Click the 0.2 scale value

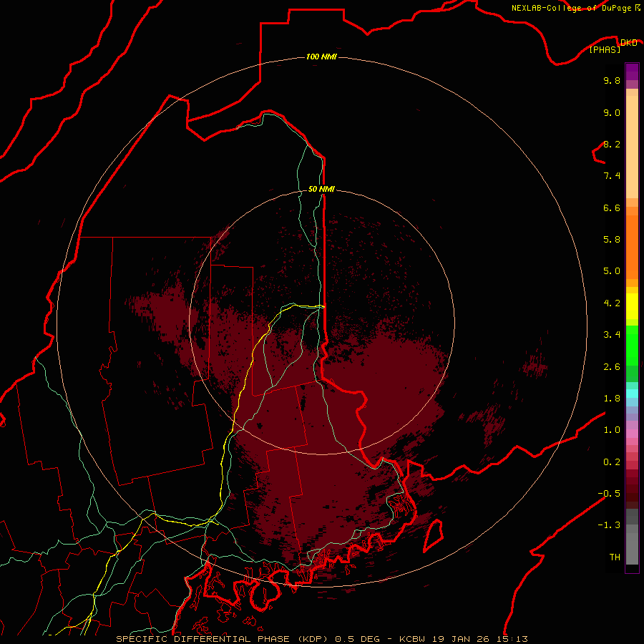[x=612, y=462]
